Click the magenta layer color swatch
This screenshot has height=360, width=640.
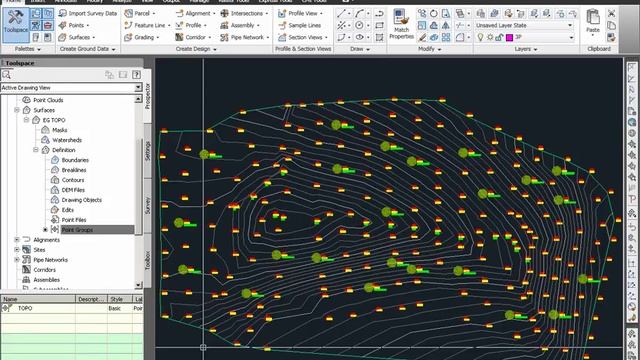[509, 38]
